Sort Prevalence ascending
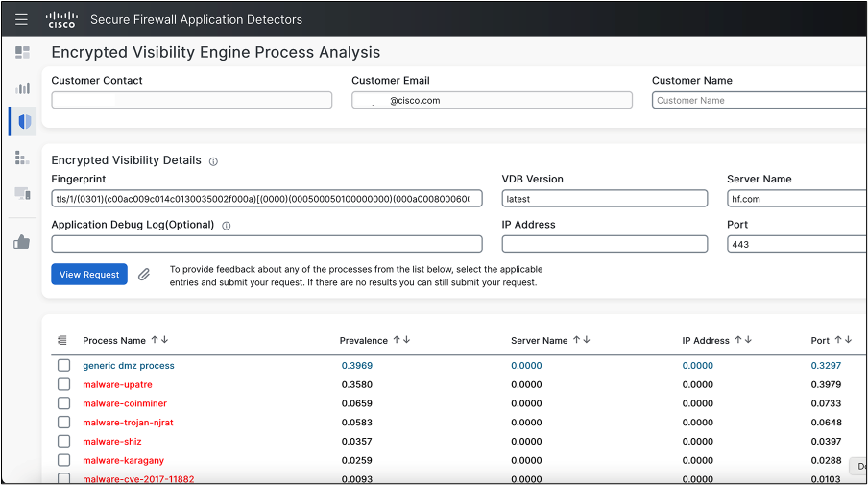 point(397,340)
